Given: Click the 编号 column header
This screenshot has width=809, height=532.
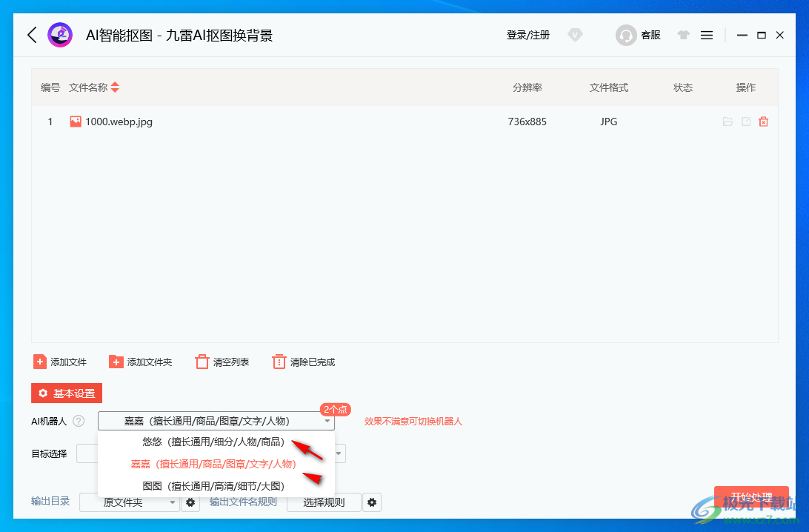Looking at the screenshot, I should click(50, 87).
